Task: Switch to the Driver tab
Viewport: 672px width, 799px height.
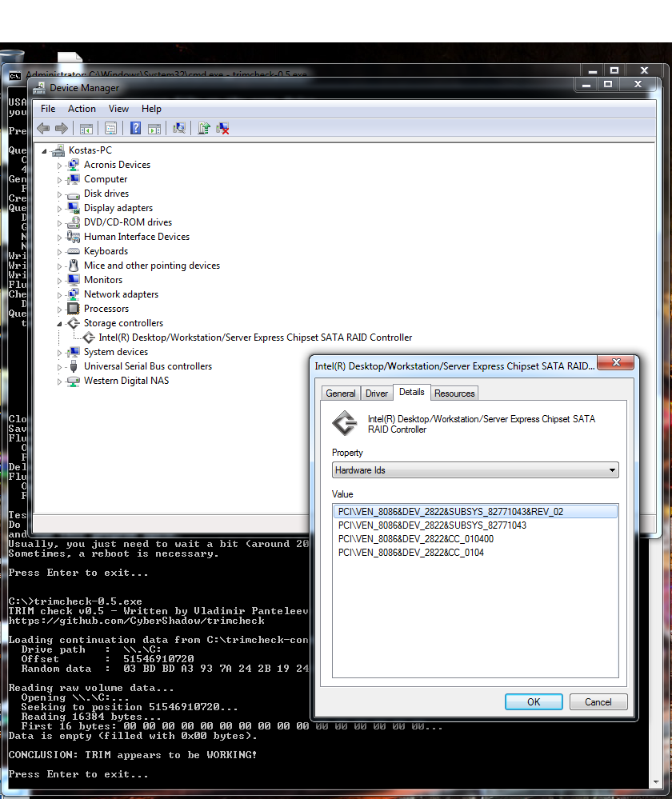Action: coord(376,394)
